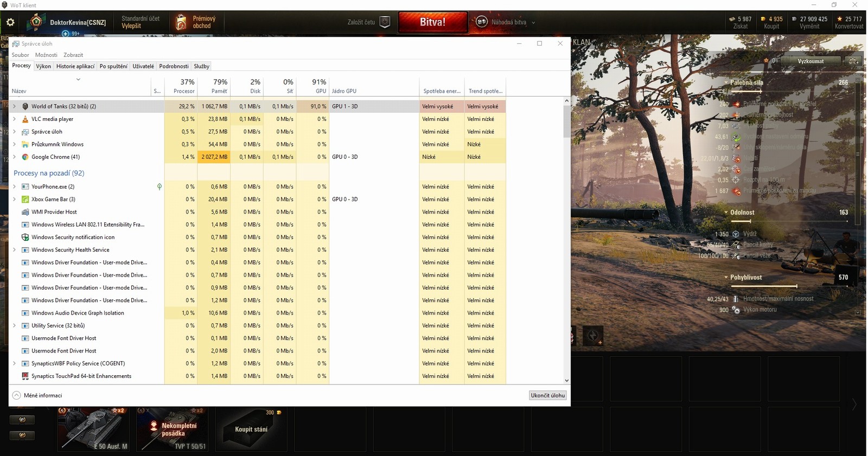Viewport: 868px width, 456px height.
Task: Collapse the Palebná síla stats section
Action: tap(726, 83)
